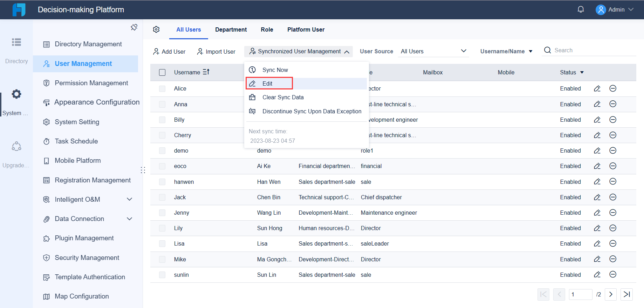Click the Import User button
Viewport: 644px width, 308px height.
pyautogui.click(x=216, y=52)
